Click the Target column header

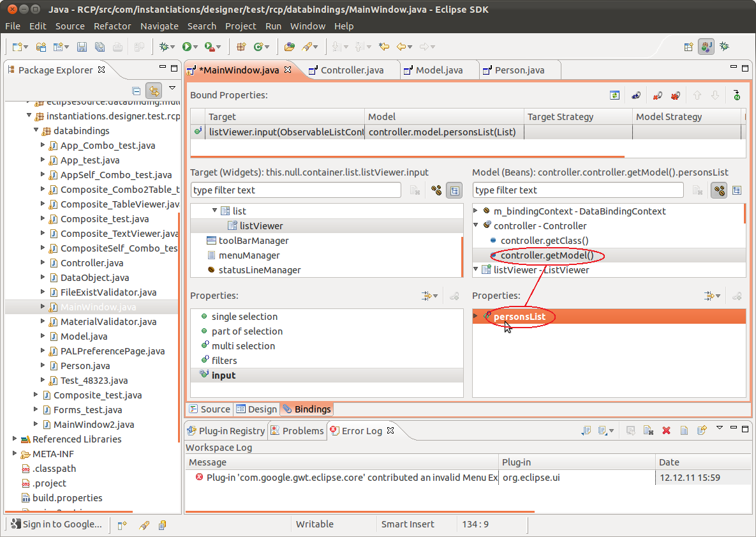click(x=285, y=117)
